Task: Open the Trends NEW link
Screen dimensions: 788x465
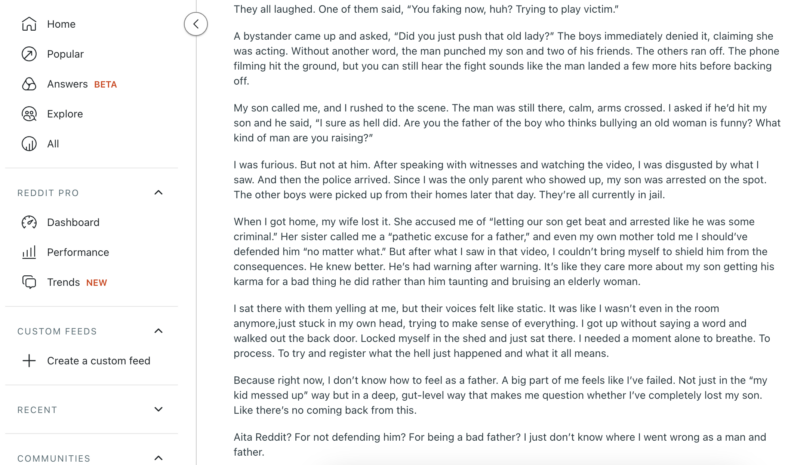Action: click(x=77, y=282)
